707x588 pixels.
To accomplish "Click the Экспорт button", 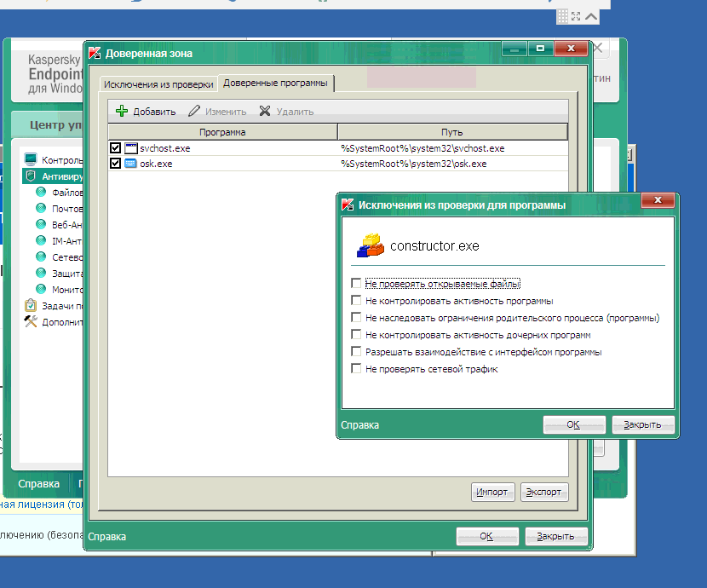I will point(543,492).
